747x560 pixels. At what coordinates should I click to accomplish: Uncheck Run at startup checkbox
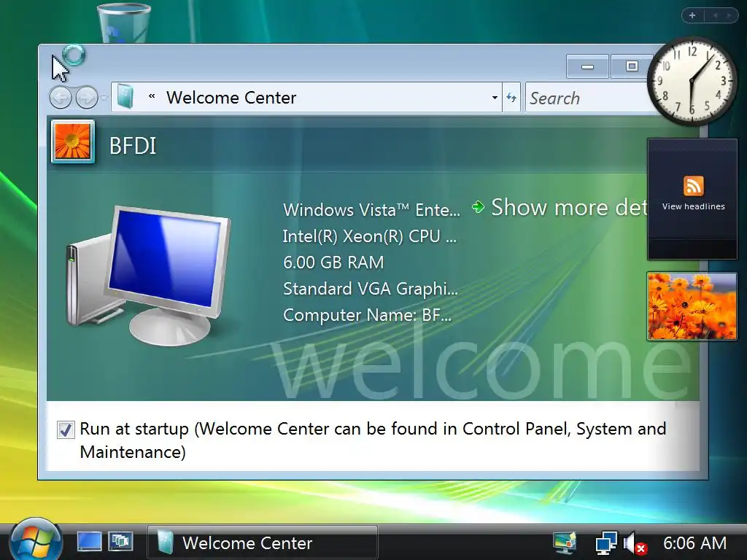tap(65, 429)
